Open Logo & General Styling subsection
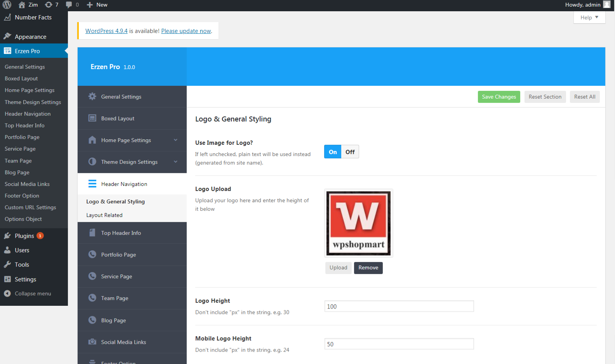Screen dimensions: 615x364 pos(115,201)
